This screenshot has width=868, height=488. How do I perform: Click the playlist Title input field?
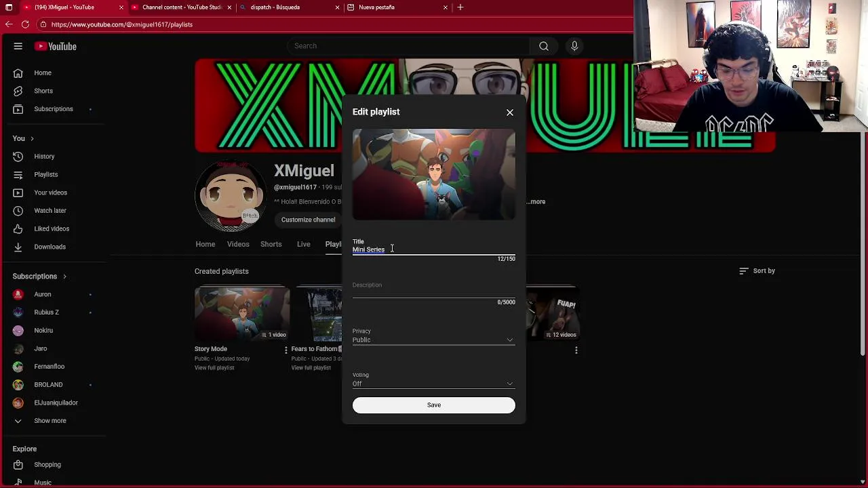point(433,249)
